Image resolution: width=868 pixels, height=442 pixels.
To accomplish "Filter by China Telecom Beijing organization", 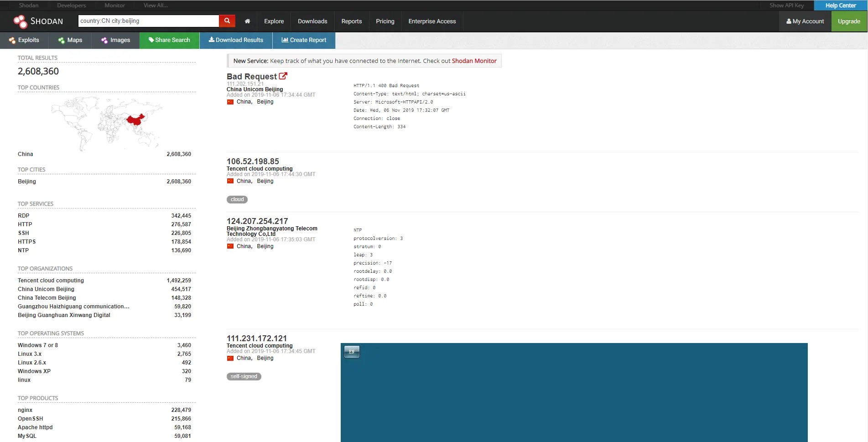I will pos(47,298).
